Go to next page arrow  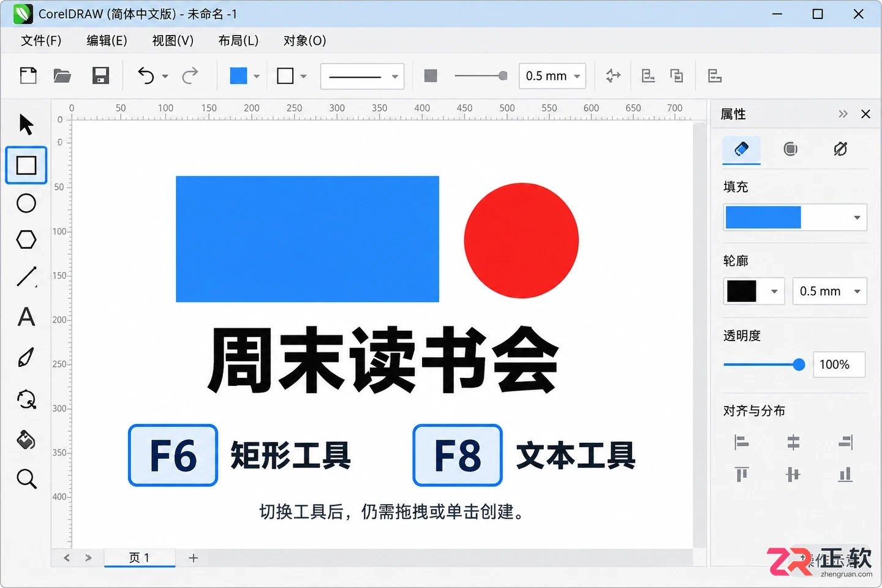pos(88,558)
